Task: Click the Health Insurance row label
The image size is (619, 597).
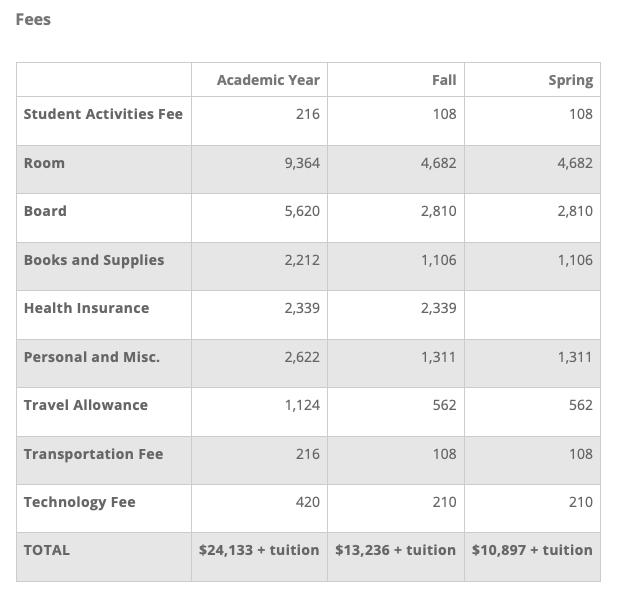Action: (x=86, y=308)
